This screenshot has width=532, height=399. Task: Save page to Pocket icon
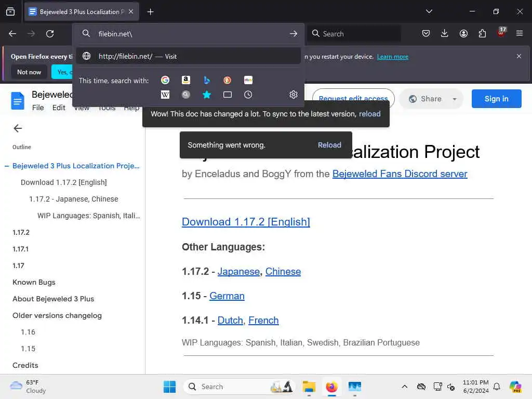[x=426, y=33]
